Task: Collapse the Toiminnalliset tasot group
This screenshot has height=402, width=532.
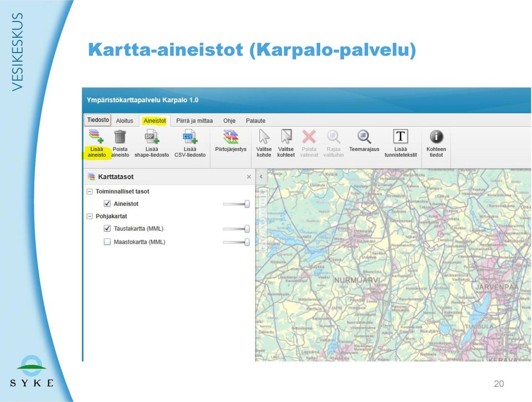Action: (90, 192)
